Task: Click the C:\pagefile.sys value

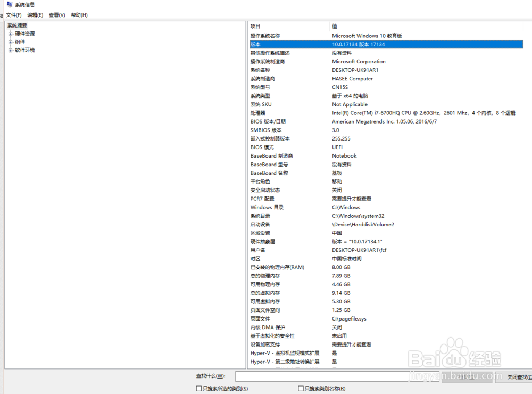Action: click(x=349, y=318)
